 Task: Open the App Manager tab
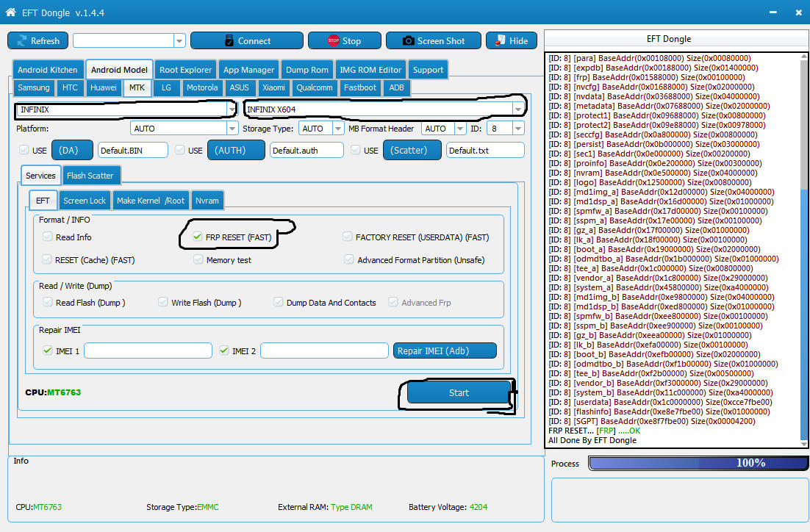[248, 70]
